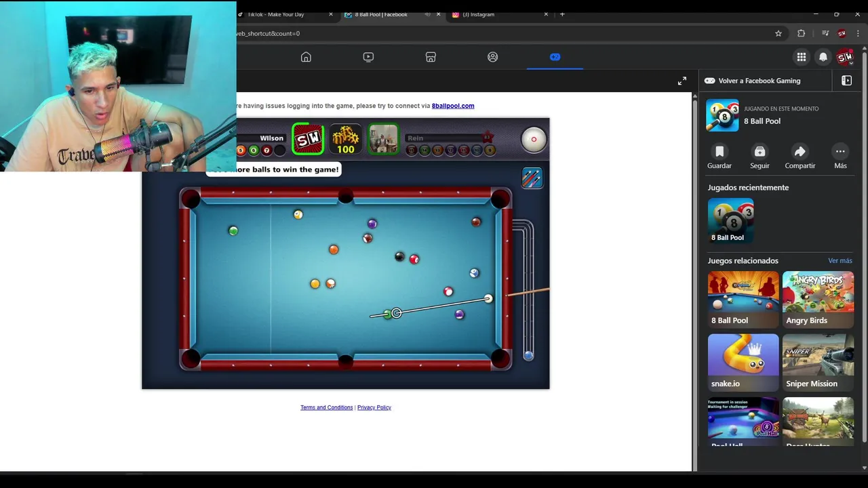Click the Wilson player name
The height and width of the screenshot is (488, 868).
(x=271, y=138)
